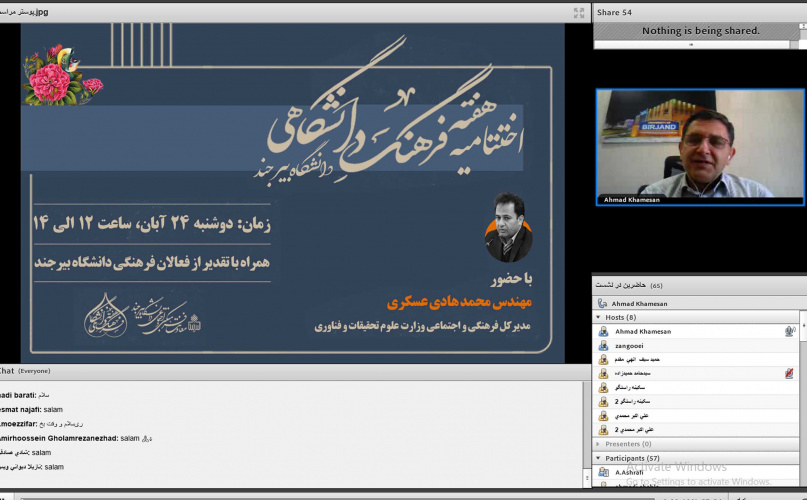The width and height of the screenshot is (807, 500).
Task: Click host avatar icon next to Ahmad Khamesan
Action: [x=604, y=332]
